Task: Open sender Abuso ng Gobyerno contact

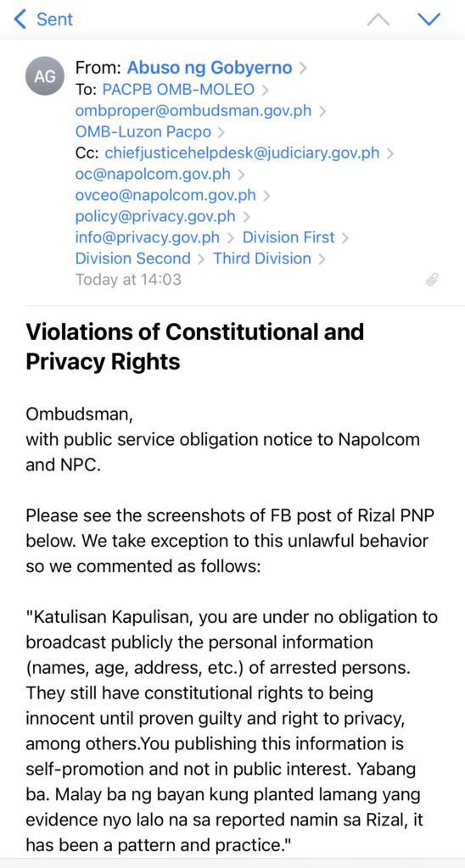Action: click(210, 68)
